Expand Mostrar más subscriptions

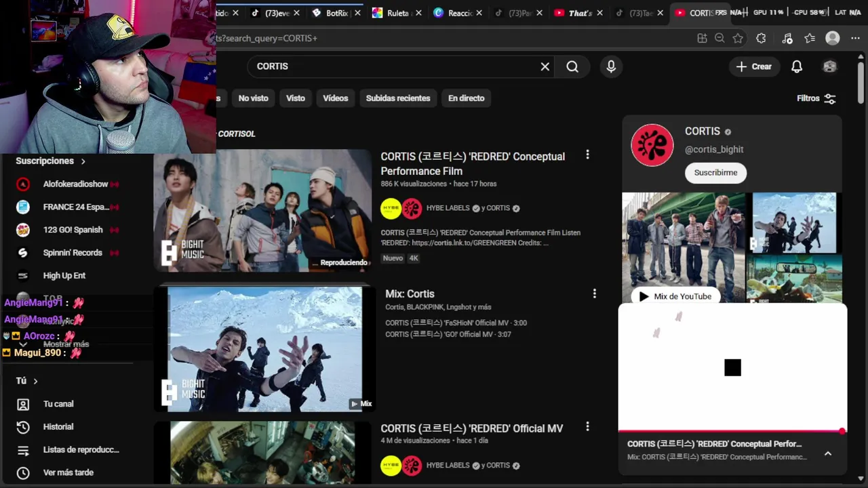[66, 344]
